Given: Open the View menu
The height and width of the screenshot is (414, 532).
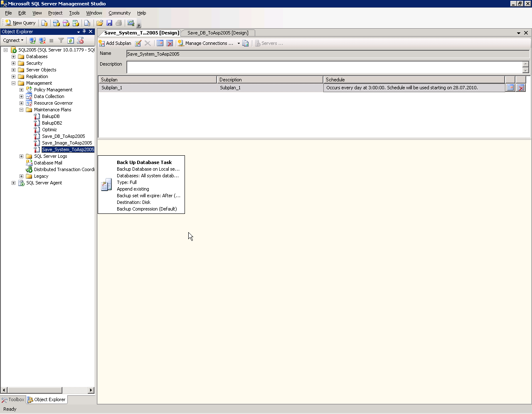Looking at the screenshot, I should coord(37,13).
